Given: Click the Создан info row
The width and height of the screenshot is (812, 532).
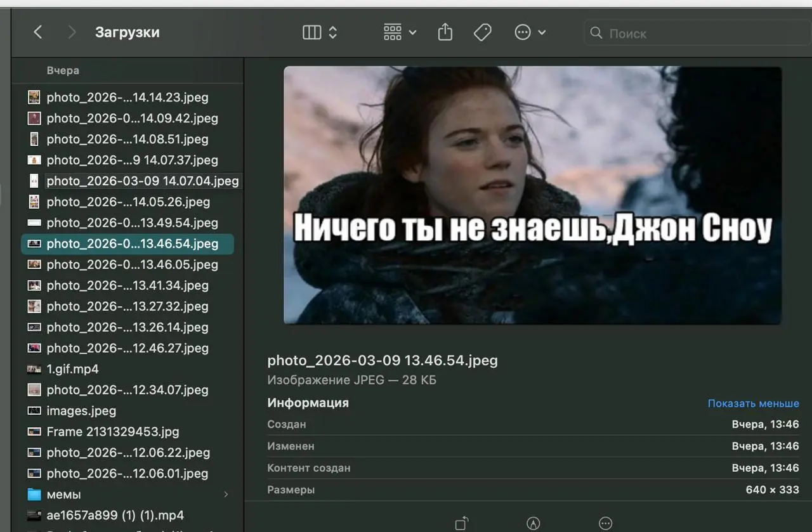Looking at the screenshot, I should pyautogui.click(x=533, y=424).
